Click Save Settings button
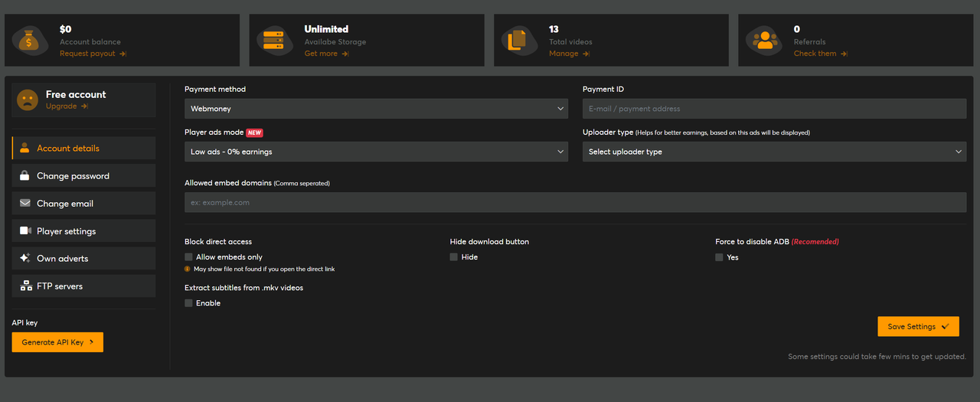Viewport: 980px width, 402px height. (918, 326)
